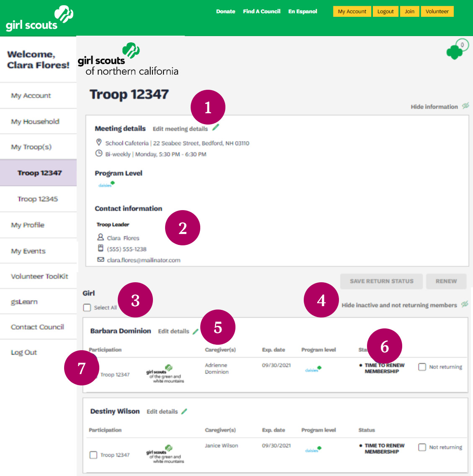Open gsLearn in the sidebar
This screenshot has height=476, width=473.
[38, 302]
